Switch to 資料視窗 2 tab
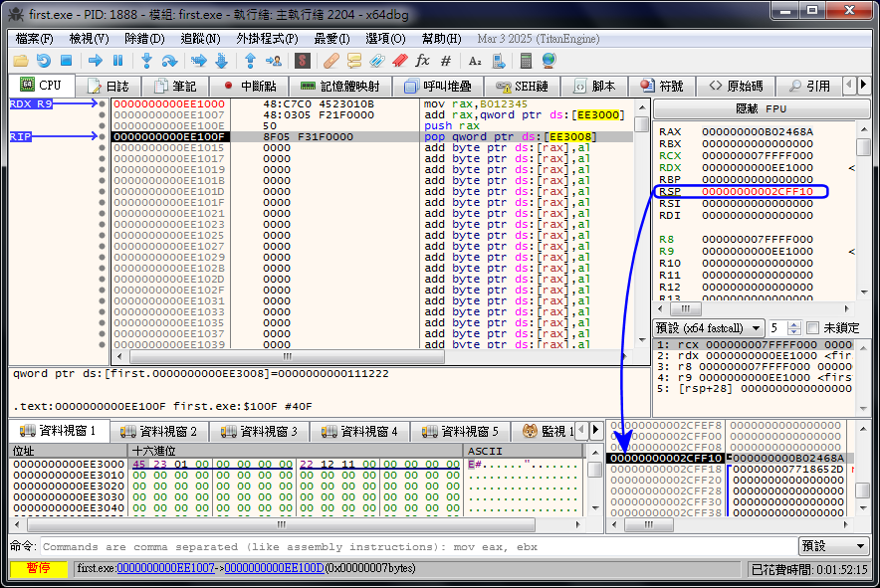The width and height of the screenshot is (880, 588). point(158,431)
